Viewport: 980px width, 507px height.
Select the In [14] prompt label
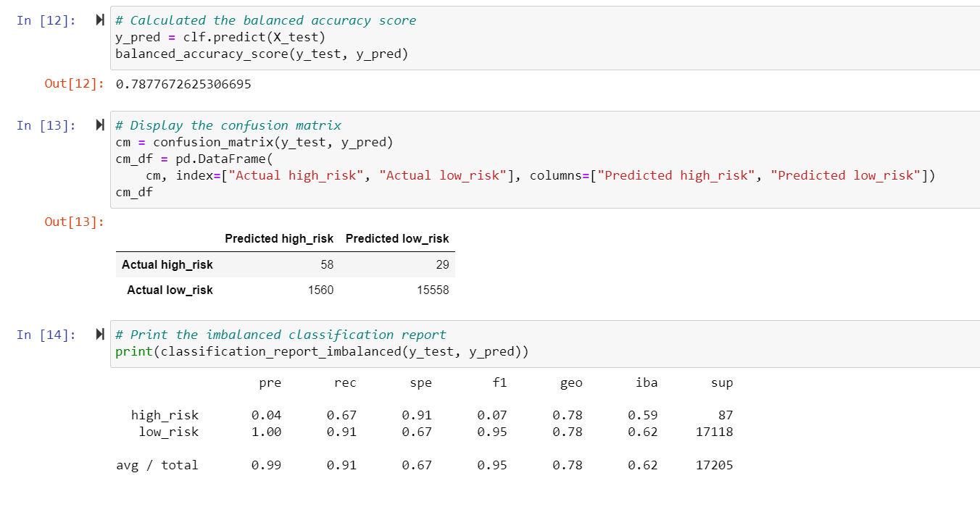pyautogui.click(x=46, y=335)
